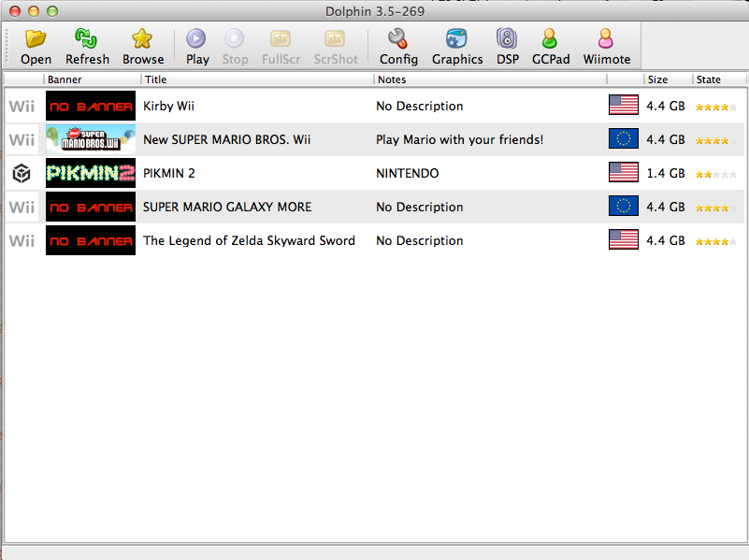The image size is (749, 560).
Task: Click Wii platform icon for Super Mario Galaxy More
Action: 22,207
